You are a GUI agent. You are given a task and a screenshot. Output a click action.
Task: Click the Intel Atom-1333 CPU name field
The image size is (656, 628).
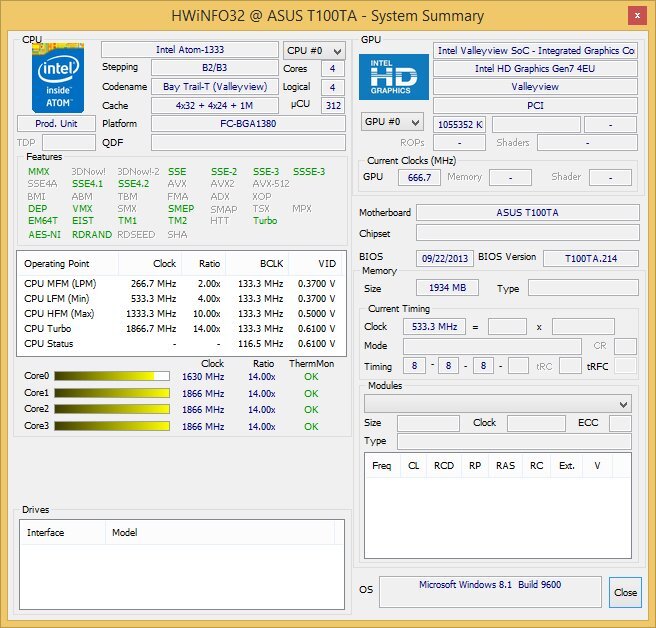click(x=190, y=50)
